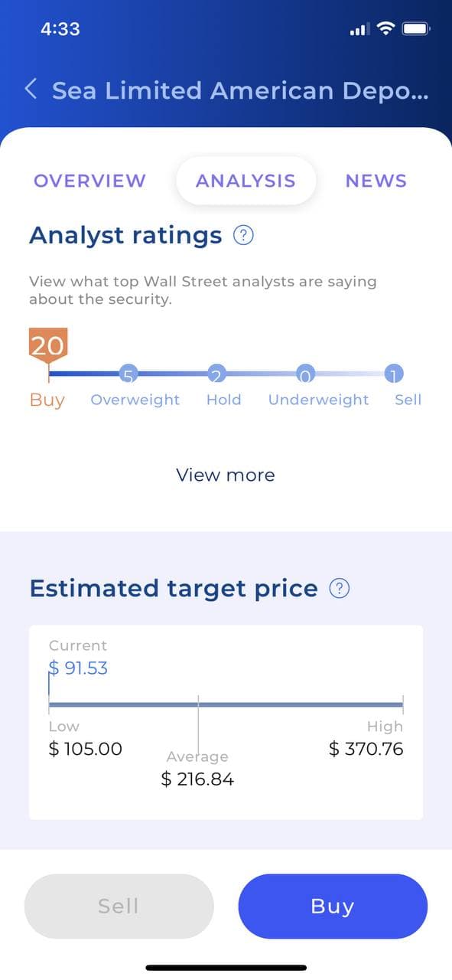Tap the blue Buy button
Image resolution: width=452 pixels, height=980 pixels.
(333, 906)
